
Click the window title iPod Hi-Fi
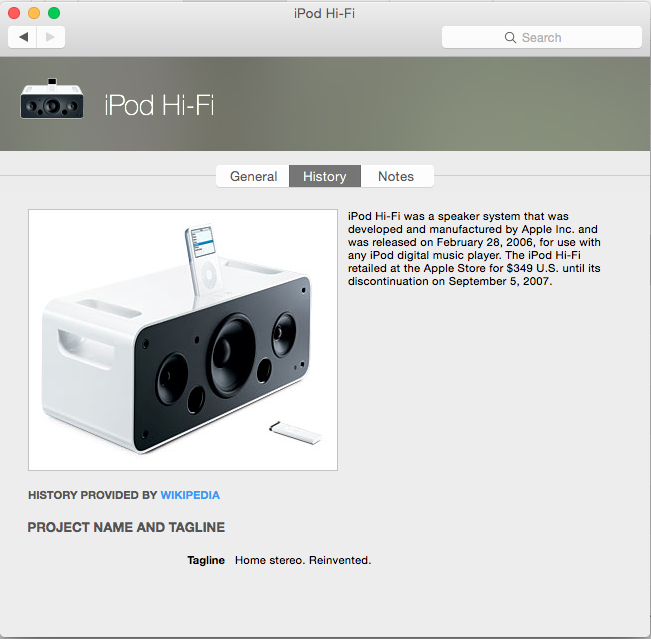click(324, 14)
